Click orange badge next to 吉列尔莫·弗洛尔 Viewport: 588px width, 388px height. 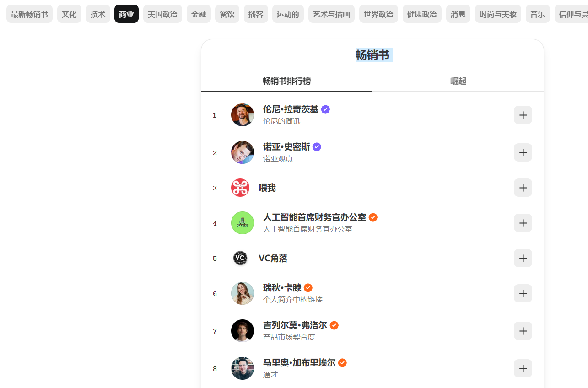334,325
